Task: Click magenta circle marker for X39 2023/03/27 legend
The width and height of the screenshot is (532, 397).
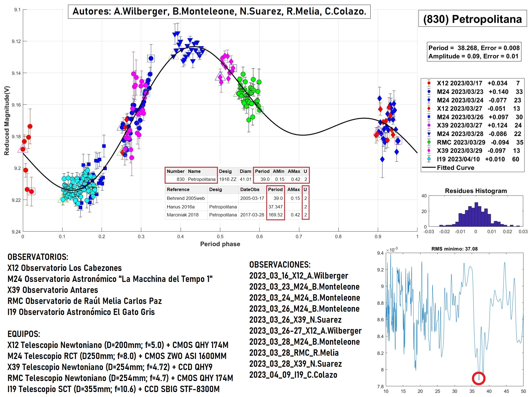Action: click(429, 125)
